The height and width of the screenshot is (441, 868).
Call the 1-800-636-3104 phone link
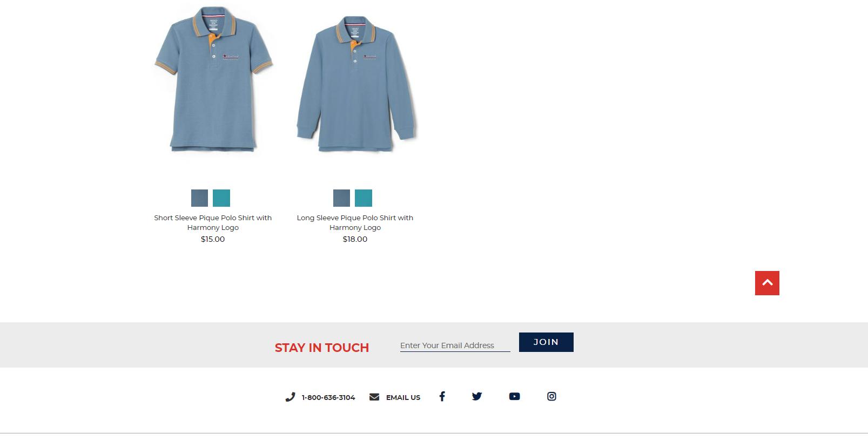328,397
